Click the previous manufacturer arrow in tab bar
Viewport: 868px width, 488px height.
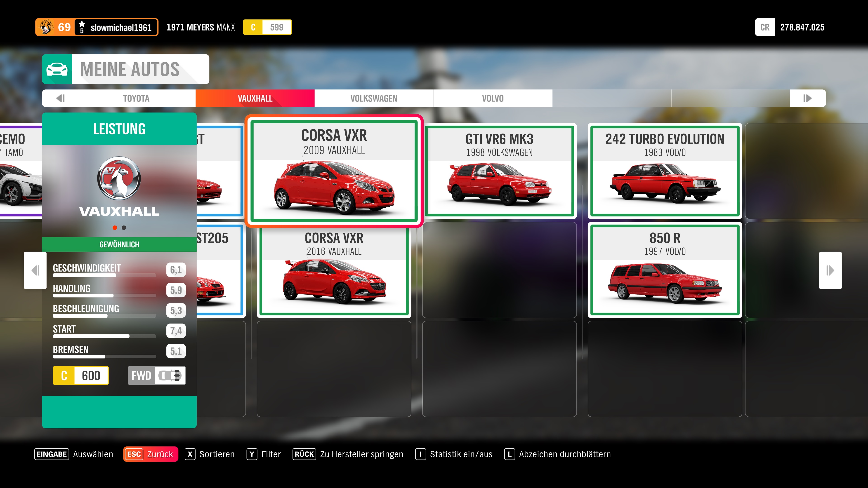(x=61, y=98)
